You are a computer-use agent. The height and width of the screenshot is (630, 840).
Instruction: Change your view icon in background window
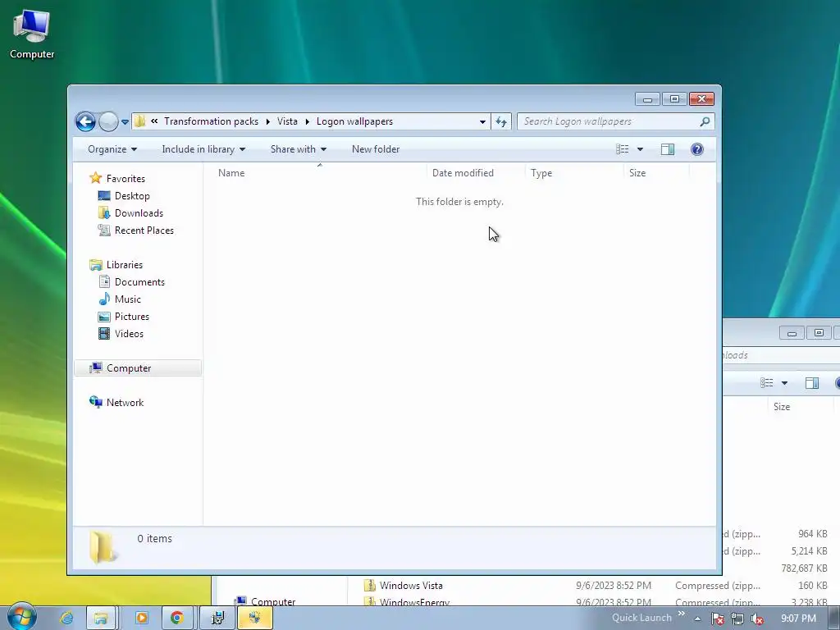(767, 383)
